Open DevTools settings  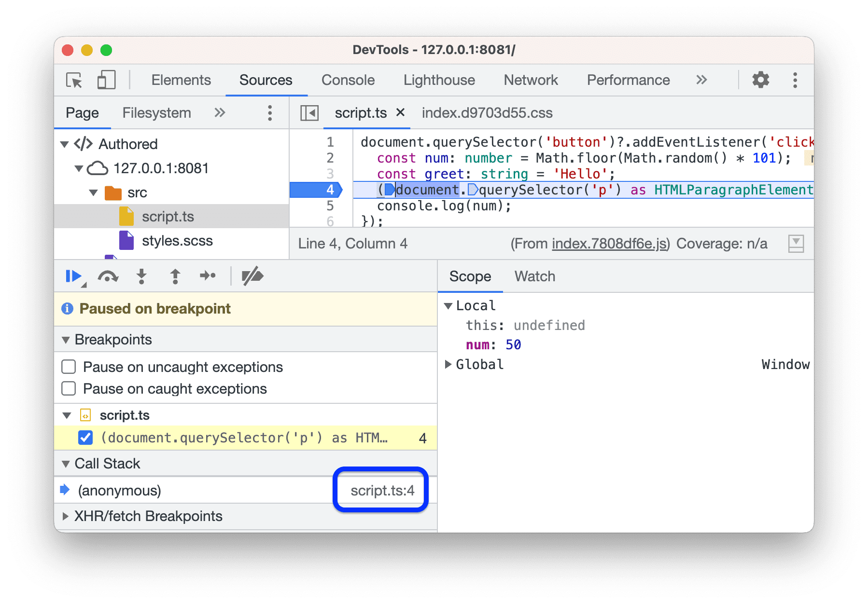[x=760, y=80]
